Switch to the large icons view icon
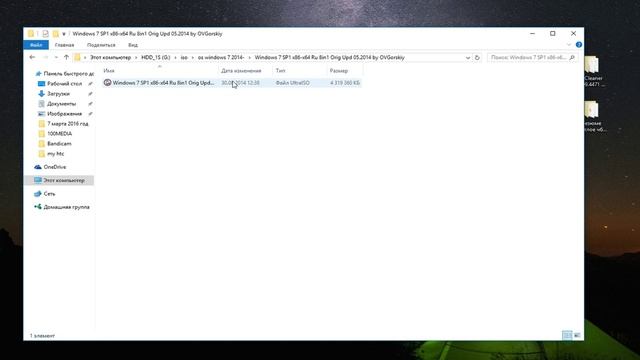 (x=577, y=335)
